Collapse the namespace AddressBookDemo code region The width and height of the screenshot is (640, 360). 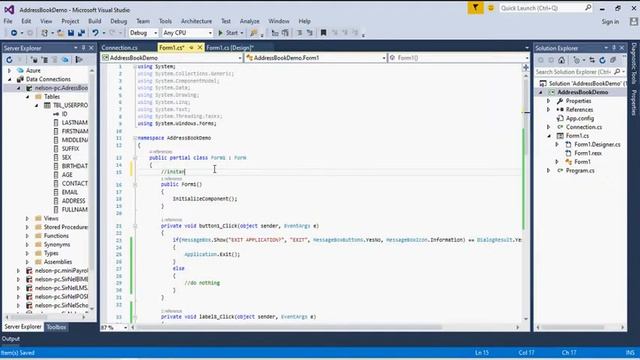coord(135,138)
